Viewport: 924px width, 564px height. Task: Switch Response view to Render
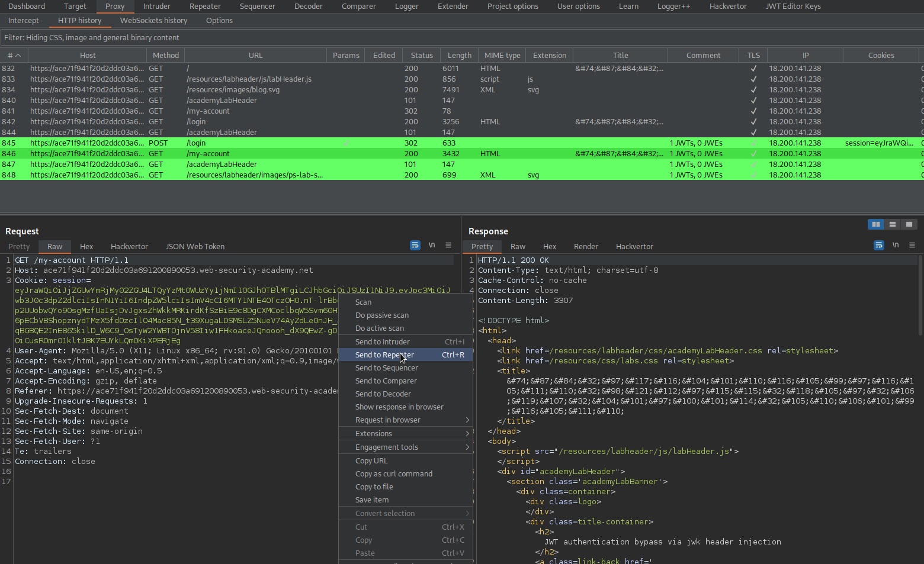click(x=586, y=246)
